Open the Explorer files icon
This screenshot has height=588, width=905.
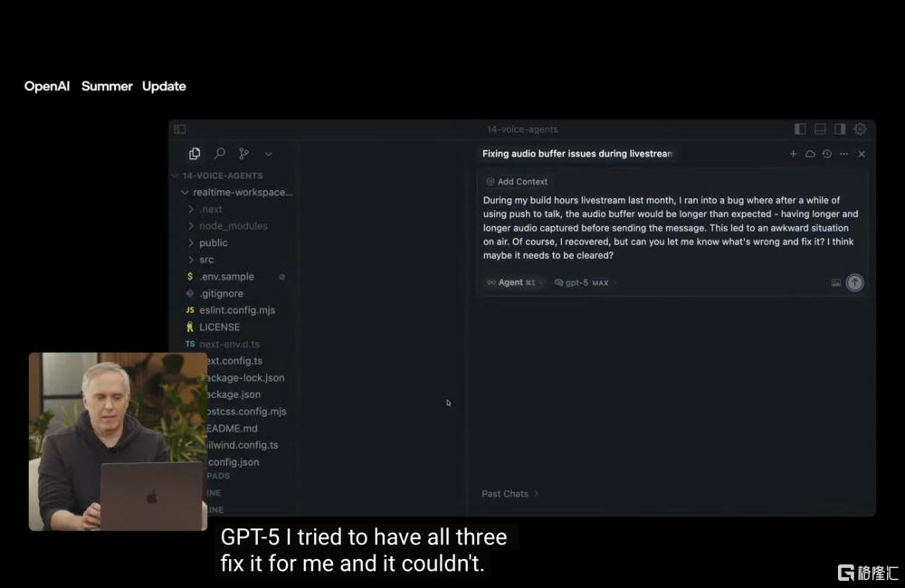pyautogui.click(x=195, y=154)
